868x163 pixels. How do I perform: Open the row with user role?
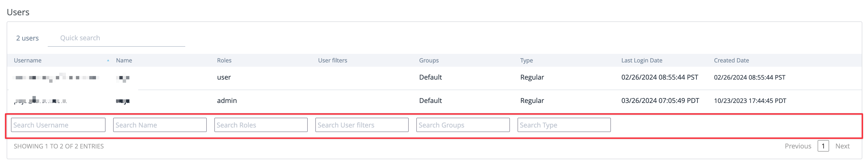[224, 78]
